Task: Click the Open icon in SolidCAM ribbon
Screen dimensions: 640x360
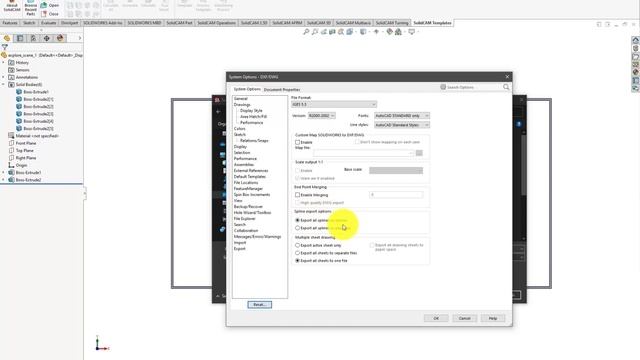Action: tap(50, 5)
